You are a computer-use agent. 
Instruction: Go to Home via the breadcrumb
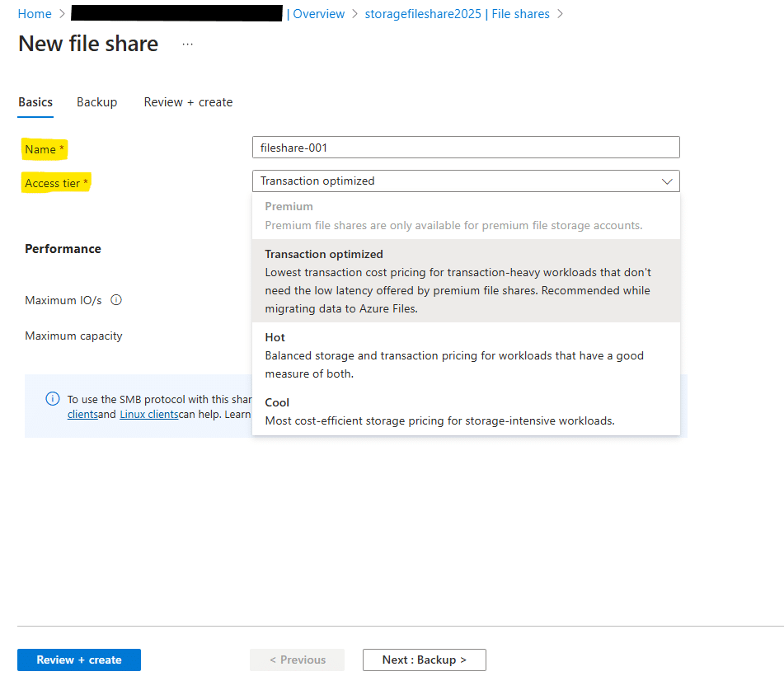(35, 14)
